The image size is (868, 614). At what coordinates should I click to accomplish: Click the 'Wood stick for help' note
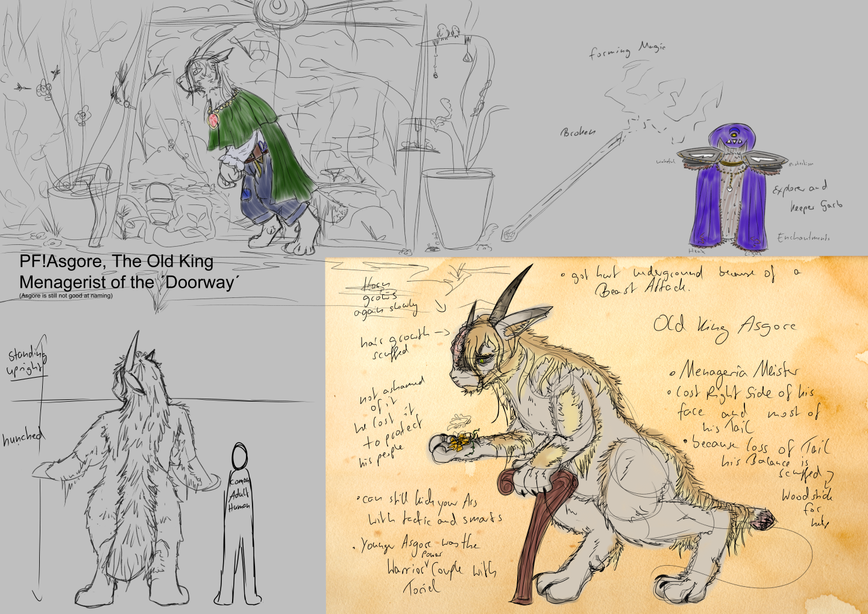point(808,508)
